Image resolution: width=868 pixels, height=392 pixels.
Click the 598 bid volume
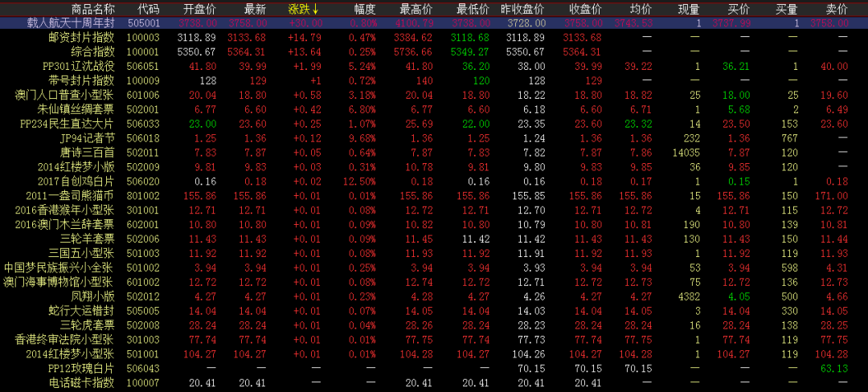point(789,267)
